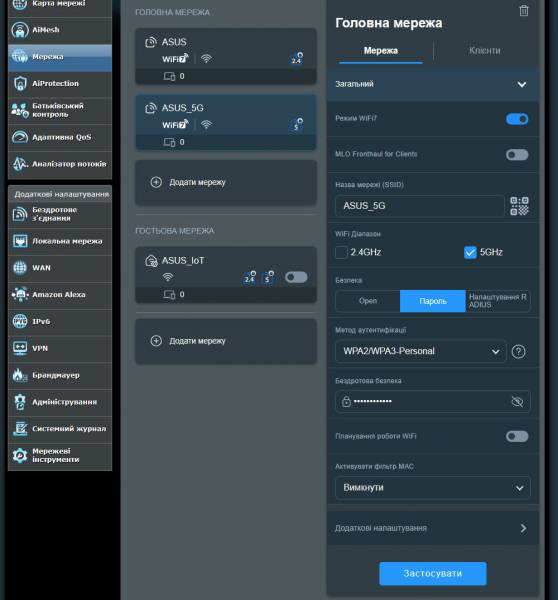Open Аналізатор потоків icon
Screen dimensions: 558x600
20,164
